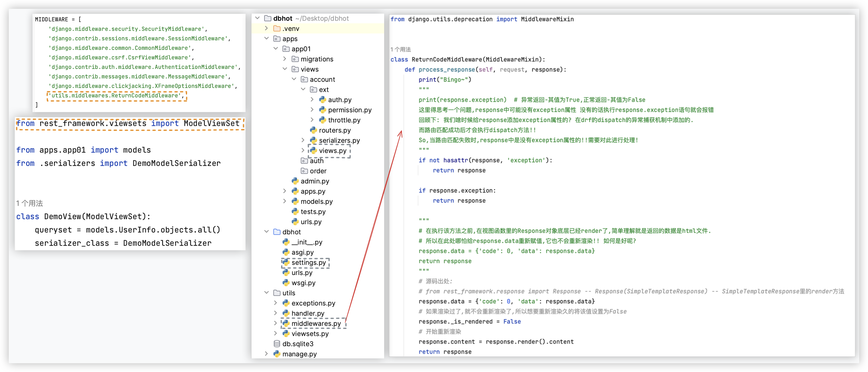868x372 pixels.
Task: Click the Python file icon next to settings.py
Action: coord(286,262)
